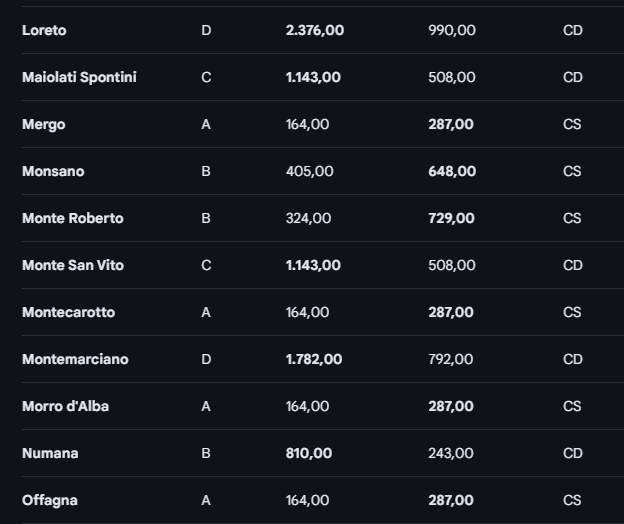Click the 243,00 value in Numana row
Screen dimensions: 624x524
[x=450, y=453]
